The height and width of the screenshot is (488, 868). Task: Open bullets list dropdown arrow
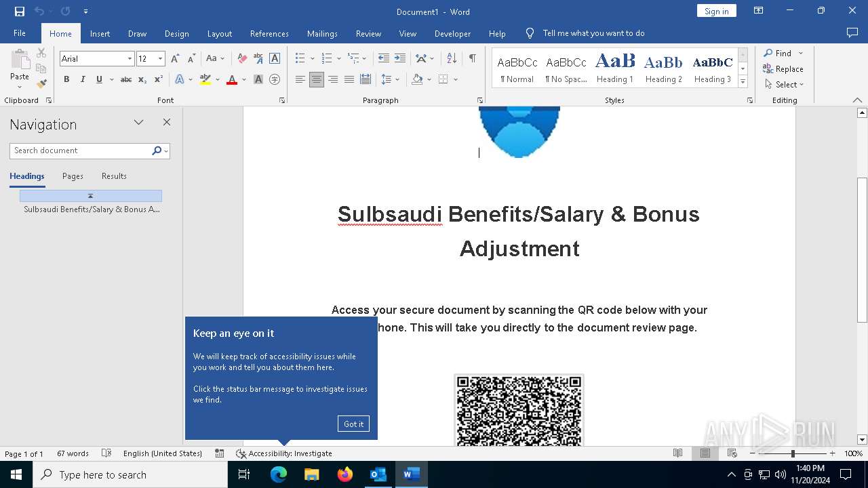312,59
